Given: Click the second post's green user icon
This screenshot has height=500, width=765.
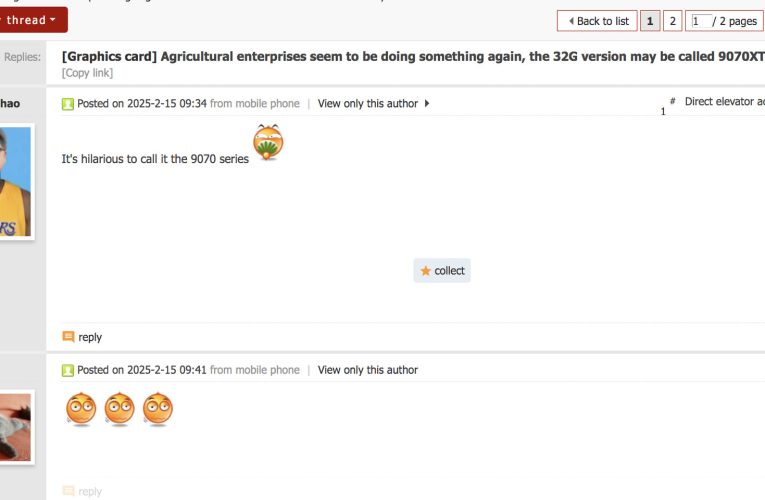Looking at the screenshot, I should click(x=68, y=370).
